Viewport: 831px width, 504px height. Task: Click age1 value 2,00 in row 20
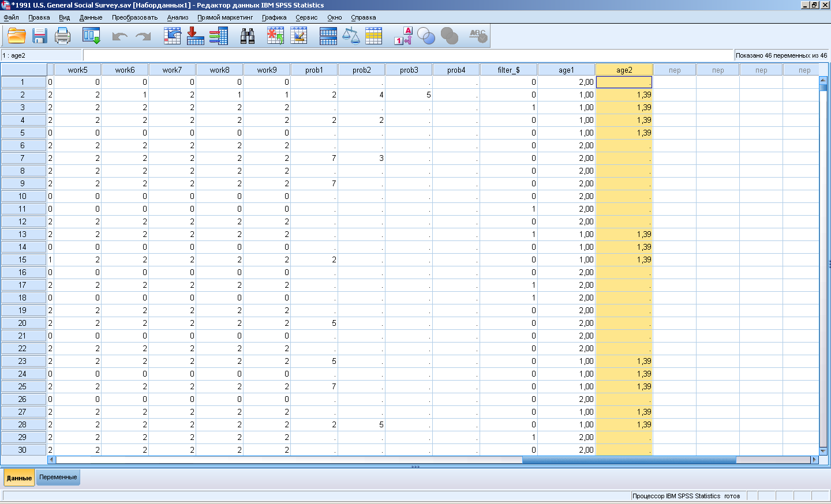[566, 323]
